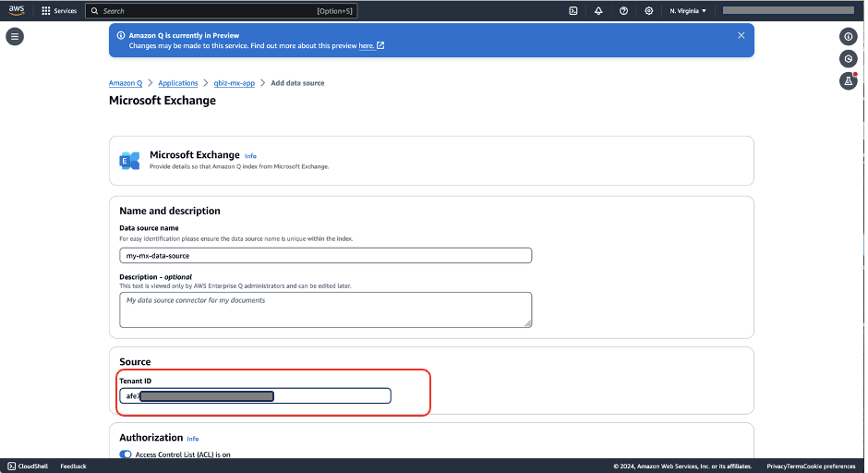
Task: Click the AWS logo home icon
Action: 17,10
